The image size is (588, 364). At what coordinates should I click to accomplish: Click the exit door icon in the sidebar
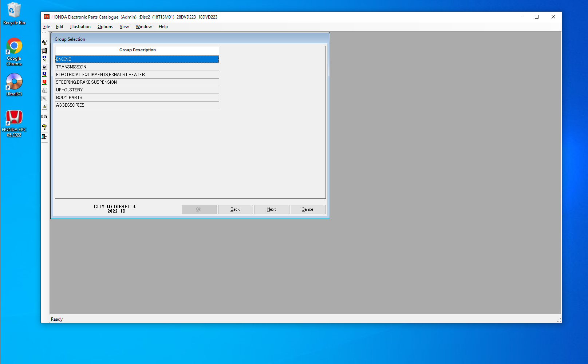(44, 137)
